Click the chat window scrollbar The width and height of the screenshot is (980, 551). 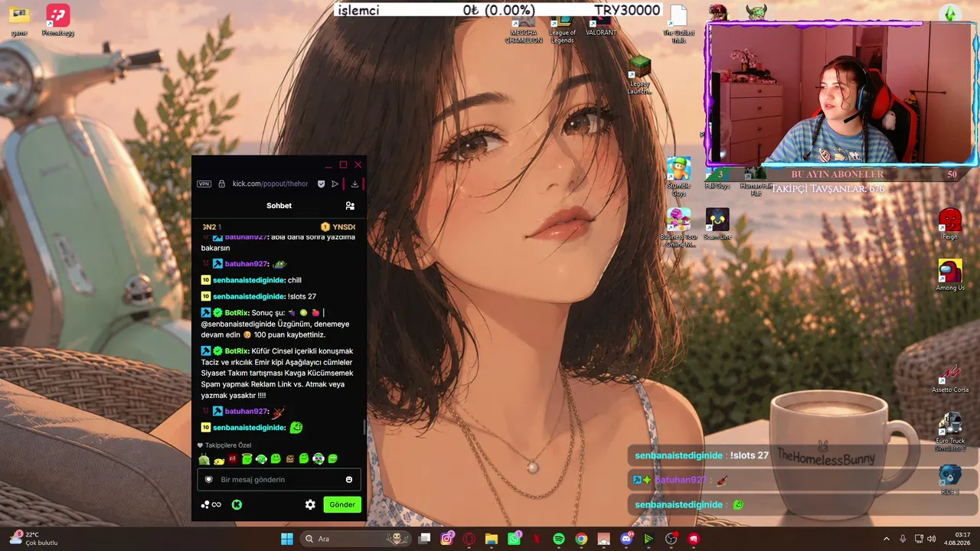(x=364, y=426)
